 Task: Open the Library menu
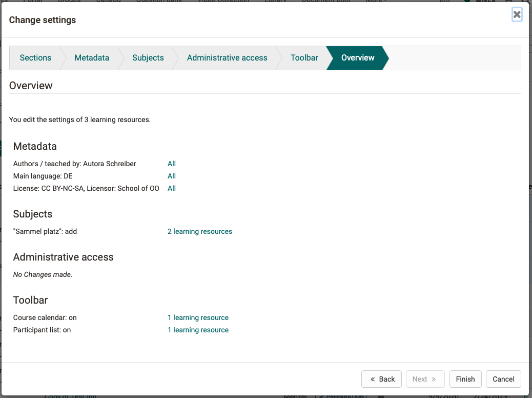pyautogui.click(x=276, y=2)
